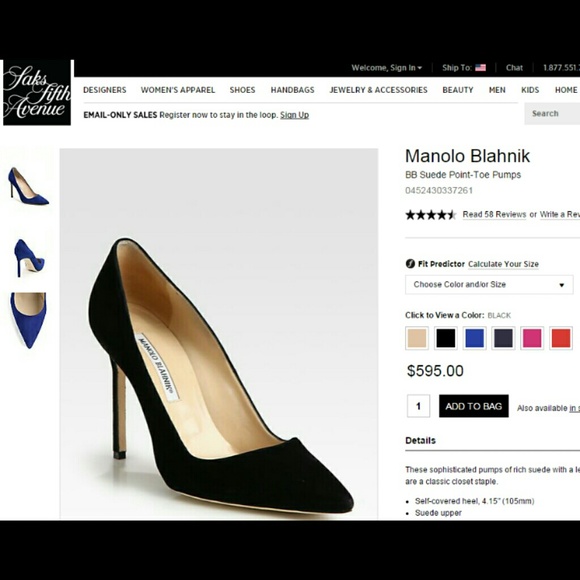Click Write a Review link
This screenshot has height=580, width=580.
point(560,215)
